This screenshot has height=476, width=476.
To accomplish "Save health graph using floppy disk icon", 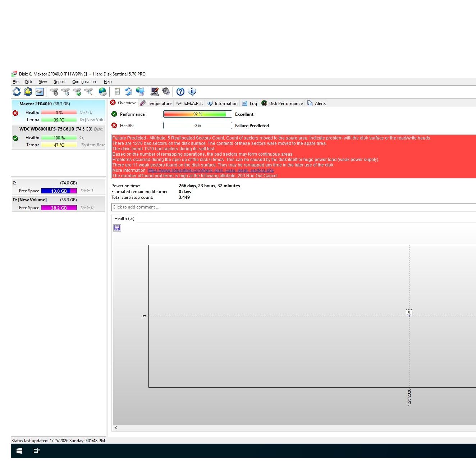I will pos(117,228).
